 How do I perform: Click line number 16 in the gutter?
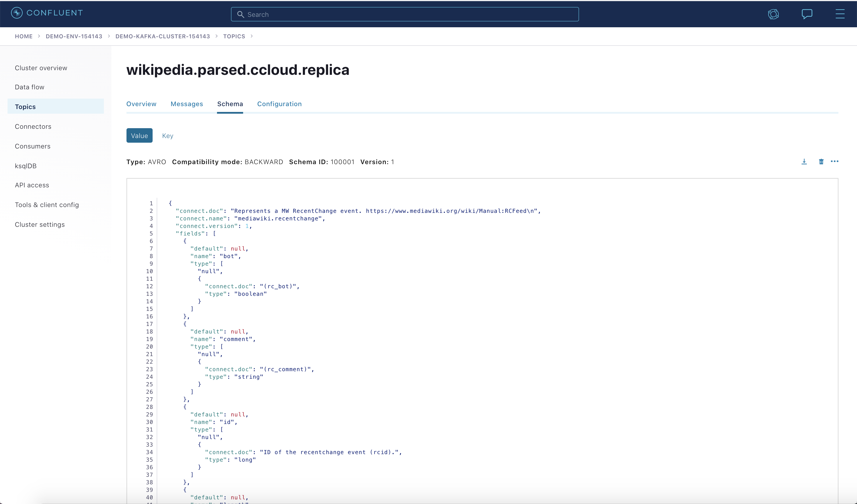click(x=150, y=316)
